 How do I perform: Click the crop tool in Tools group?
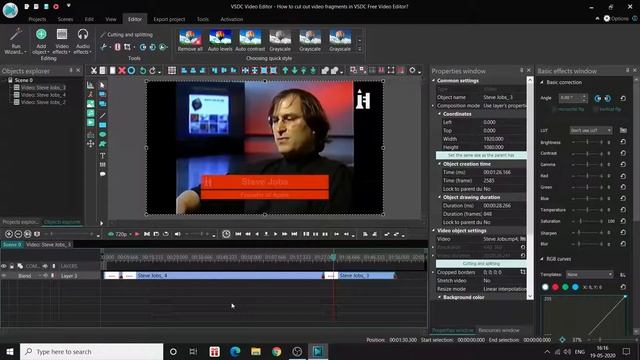(127, 47)
